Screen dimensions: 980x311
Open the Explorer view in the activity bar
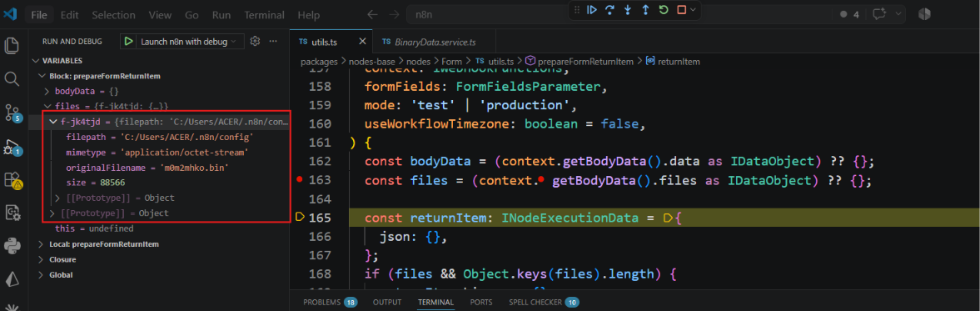click(11, 46)
